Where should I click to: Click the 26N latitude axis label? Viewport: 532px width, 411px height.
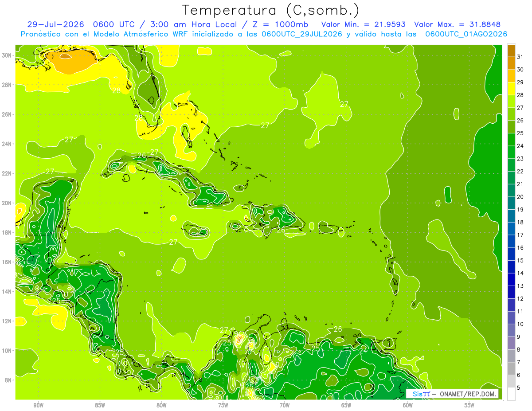point(8,114)
